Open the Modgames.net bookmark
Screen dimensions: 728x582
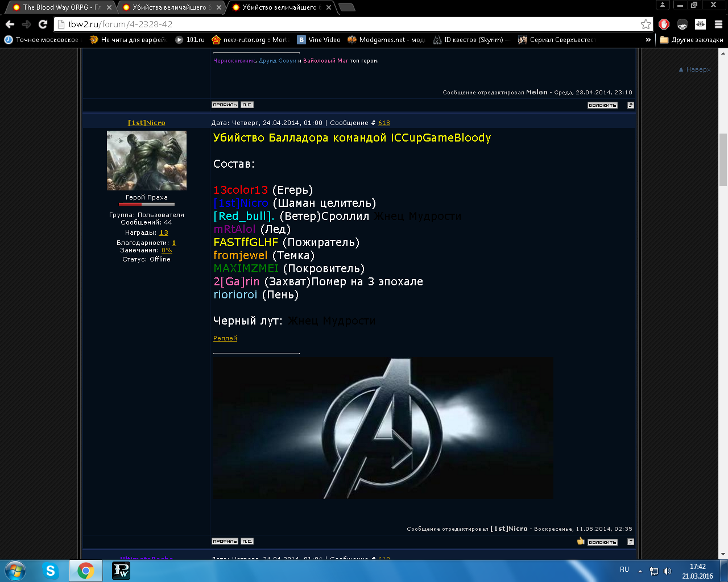pos(386,40)
